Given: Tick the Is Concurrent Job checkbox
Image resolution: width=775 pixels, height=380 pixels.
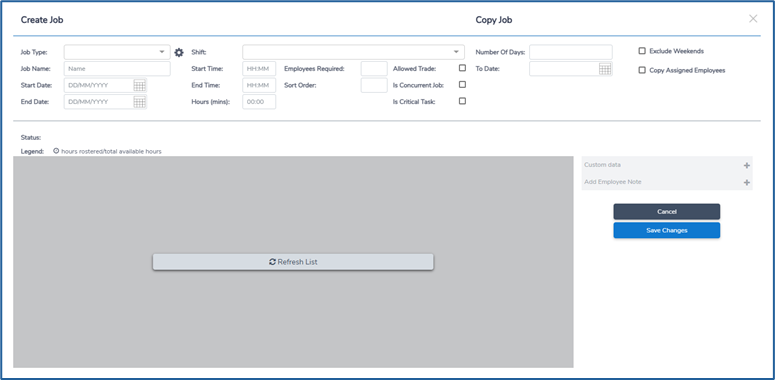Looking at the screenshot, I should coord(463,84).
